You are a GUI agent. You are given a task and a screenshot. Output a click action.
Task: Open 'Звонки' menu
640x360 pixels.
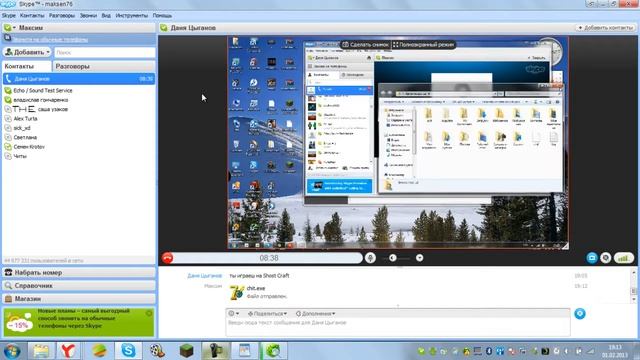click(88, 16)
